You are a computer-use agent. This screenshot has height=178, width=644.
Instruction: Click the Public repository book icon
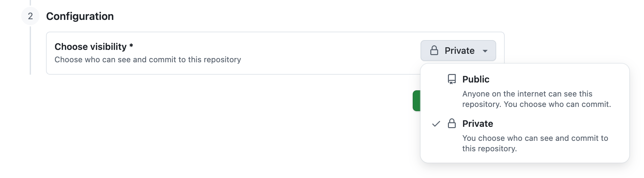[452, 79]
